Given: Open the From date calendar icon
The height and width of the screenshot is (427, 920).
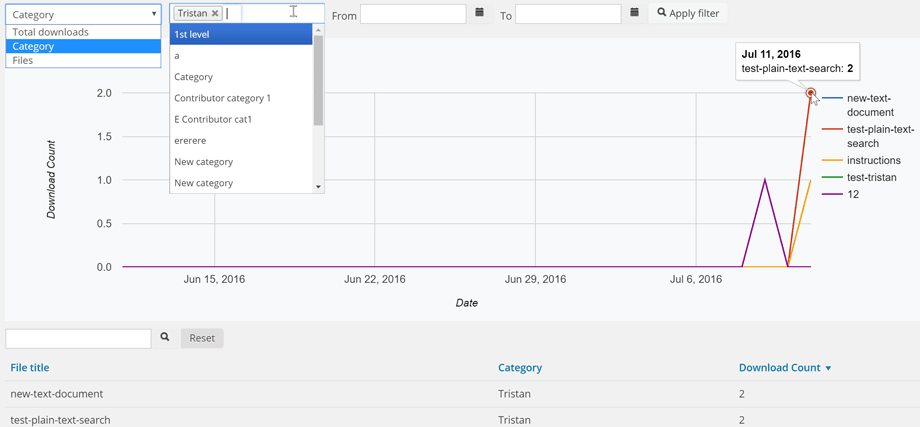Looking at the screenshot, I should pyautogui.click(x=479, y=12).
